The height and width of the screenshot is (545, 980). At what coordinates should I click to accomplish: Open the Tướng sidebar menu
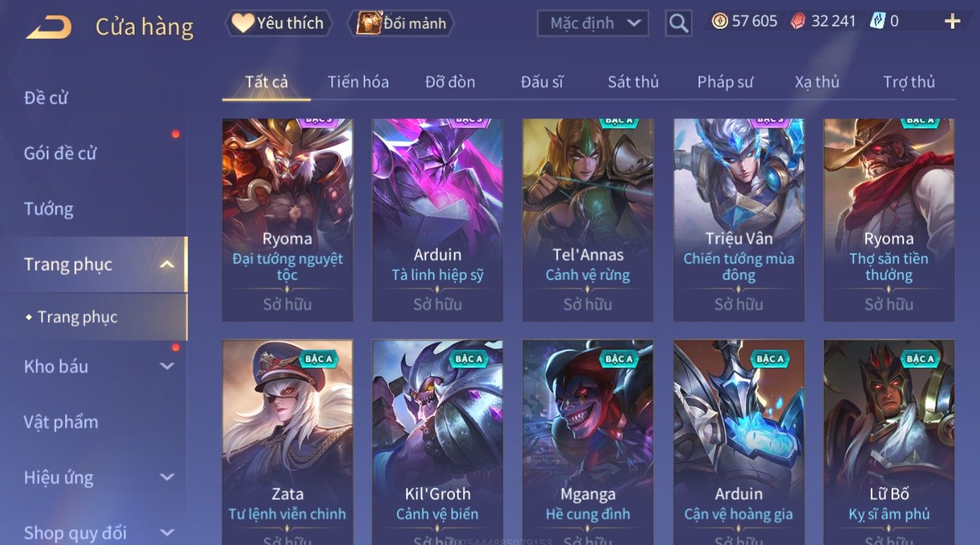click(49, 209)
